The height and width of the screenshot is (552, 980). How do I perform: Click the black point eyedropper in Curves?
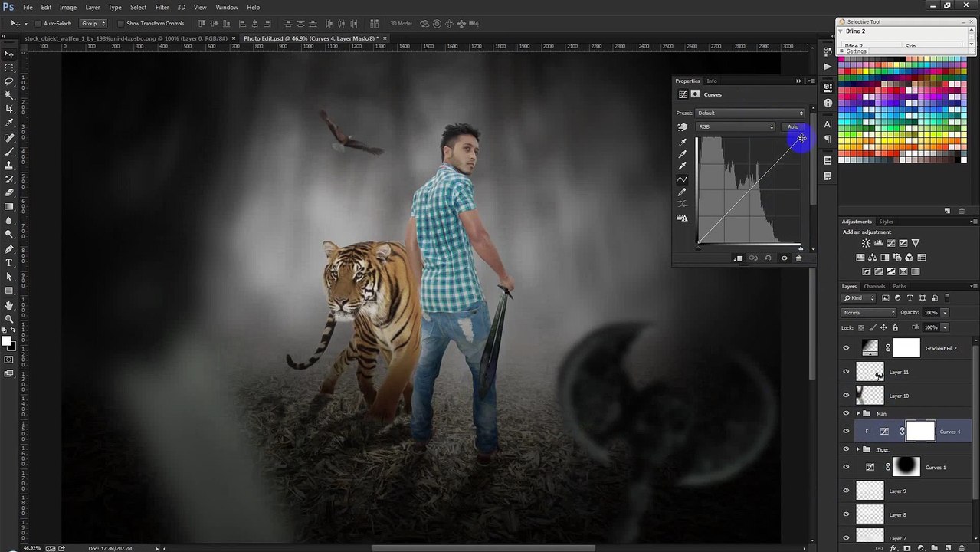(x=682, y=143)
